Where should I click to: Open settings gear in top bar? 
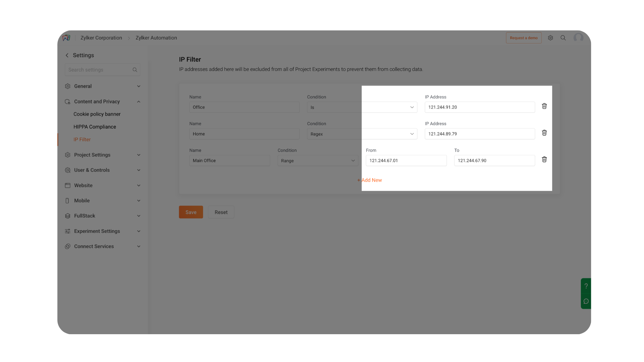pyautogui.click(x=550, y=38)
